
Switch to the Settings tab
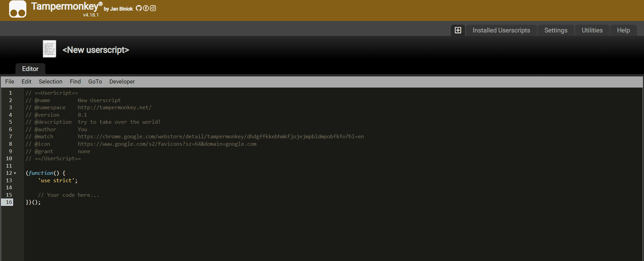click(x=556, y=30)
